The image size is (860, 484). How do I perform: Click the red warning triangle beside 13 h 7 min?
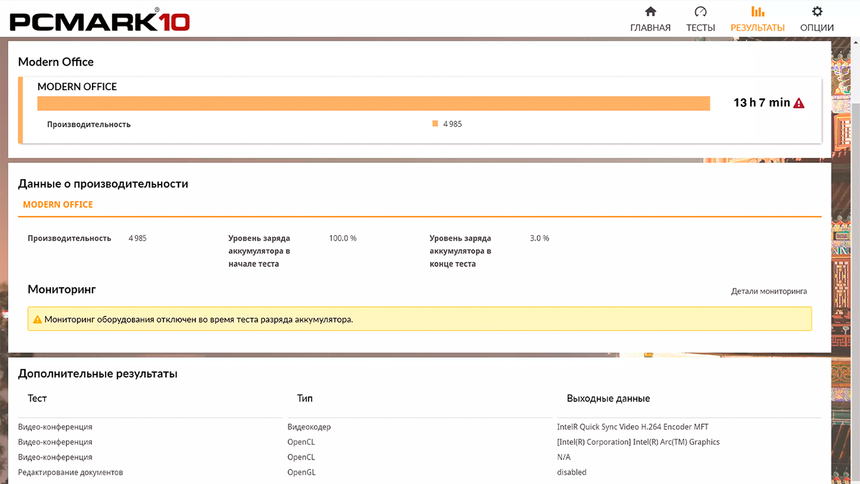(x=799, y=103)
